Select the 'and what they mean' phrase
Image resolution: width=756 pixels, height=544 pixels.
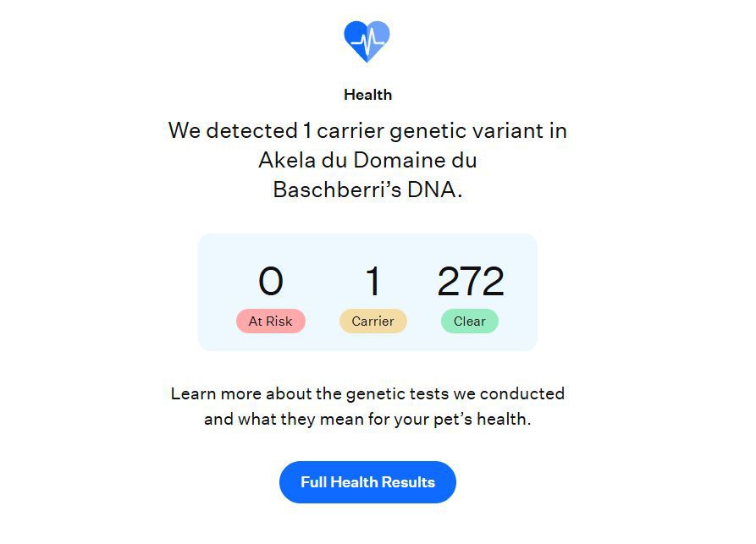pyautogui.click(x=284, y=419)
